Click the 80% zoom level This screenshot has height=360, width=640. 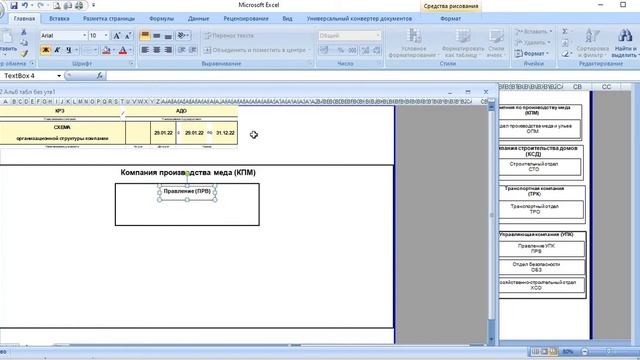point(567,351)
